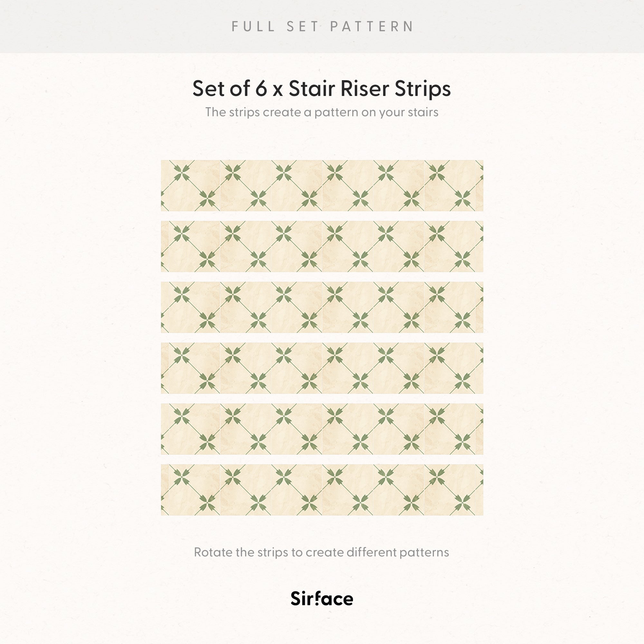Click the word Strips in the title
The width and height of the screenshot is (644, 644).
point(423,89)
